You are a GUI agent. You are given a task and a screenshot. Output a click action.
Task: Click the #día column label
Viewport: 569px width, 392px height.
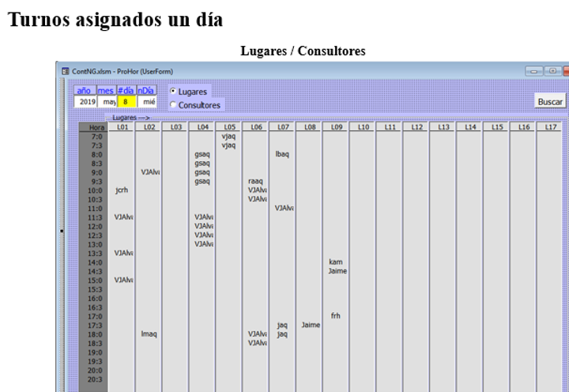126,90
